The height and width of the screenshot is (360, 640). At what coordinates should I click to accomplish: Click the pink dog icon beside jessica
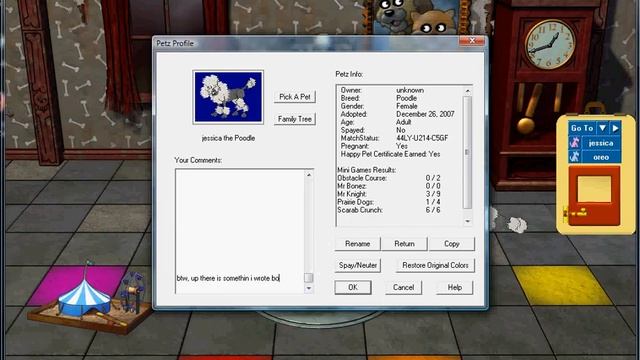tap(575, 143)
